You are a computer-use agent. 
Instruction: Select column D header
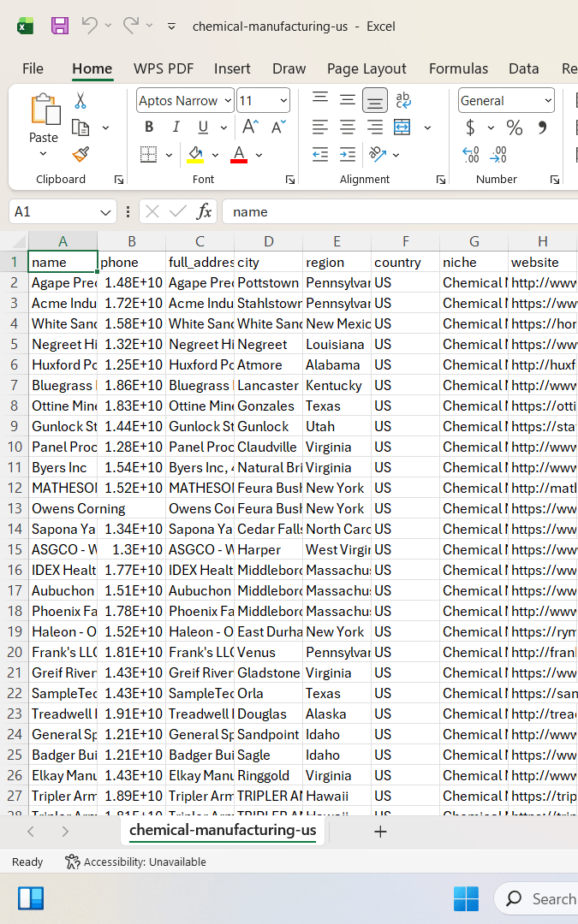[268, 241]
